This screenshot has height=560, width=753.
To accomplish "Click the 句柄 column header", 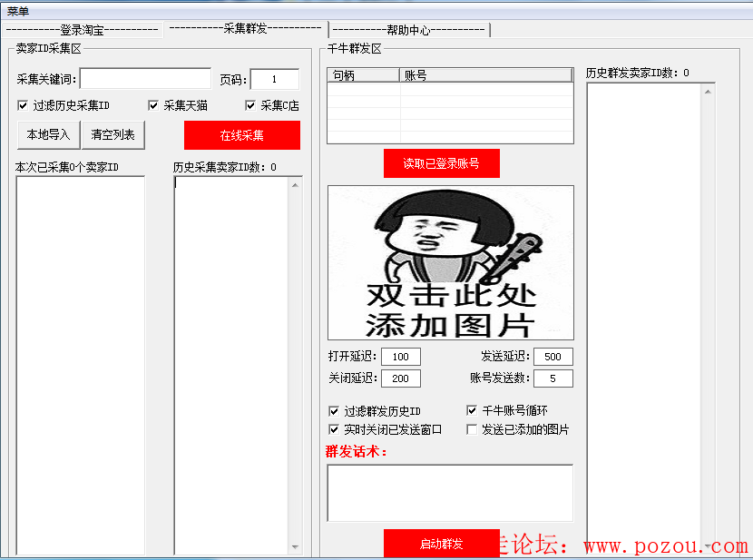I will pyautogui.click(x=364, y=75).
